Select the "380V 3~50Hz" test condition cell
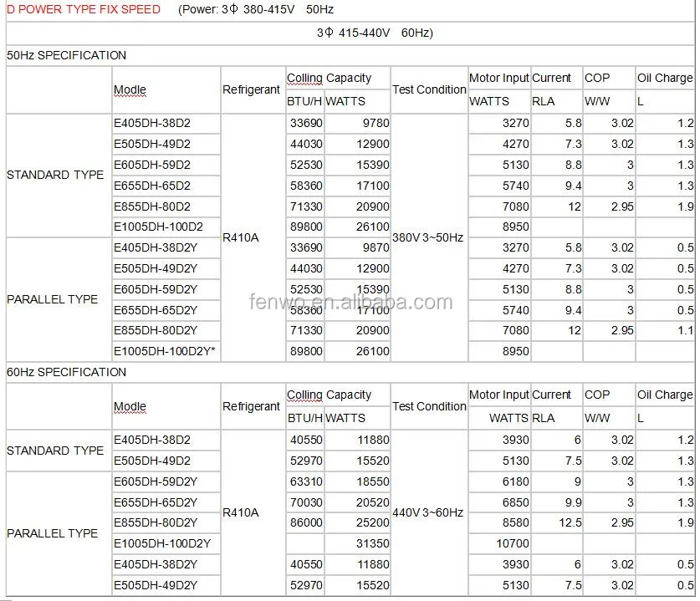Viewport: 700px width, 601px height. click(x=427, y=237)
